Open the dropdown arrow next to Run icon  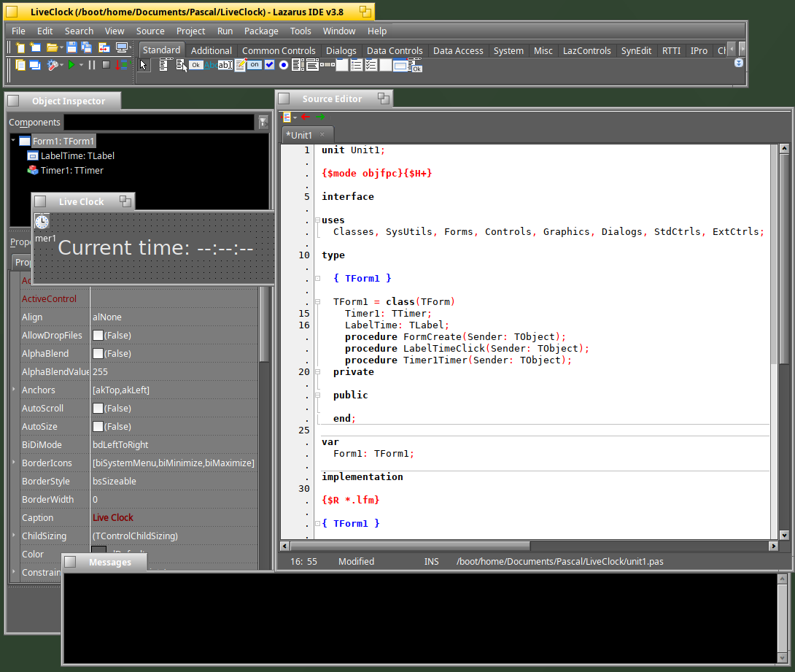81,65
